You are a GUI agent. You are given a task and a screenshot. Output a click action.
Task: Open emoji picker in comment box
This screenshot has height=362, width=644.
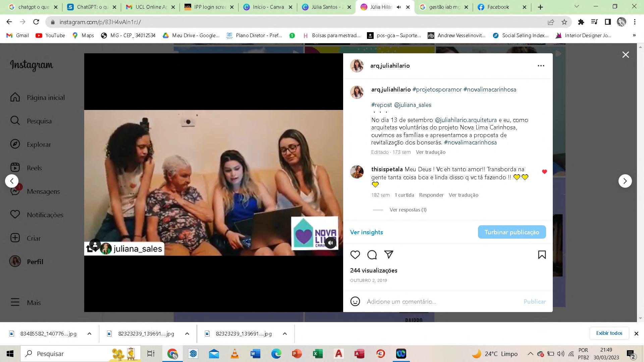coord(355,301)
